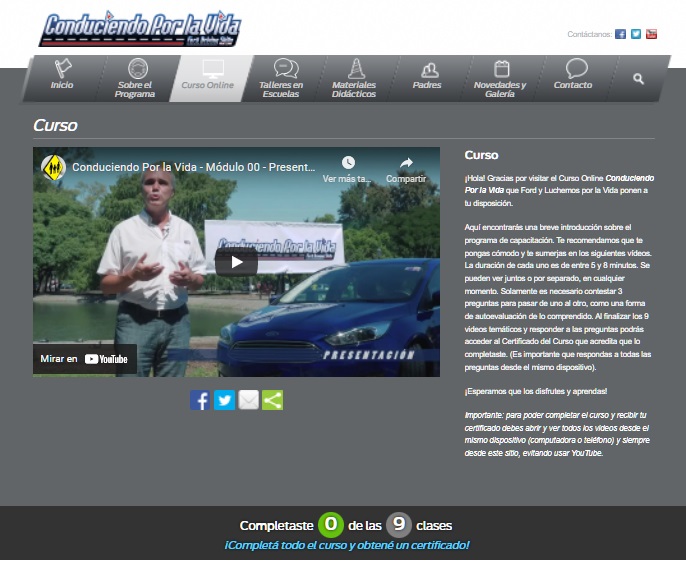Open video title Conduciendo Por la Vida - Módulo 00
686x561 pixels.
pos(193,167)
